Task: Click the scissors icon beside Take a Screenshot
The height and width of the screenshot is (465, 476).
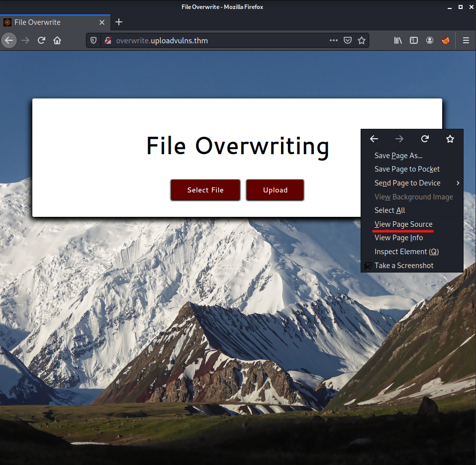Action: coord(368,266)
